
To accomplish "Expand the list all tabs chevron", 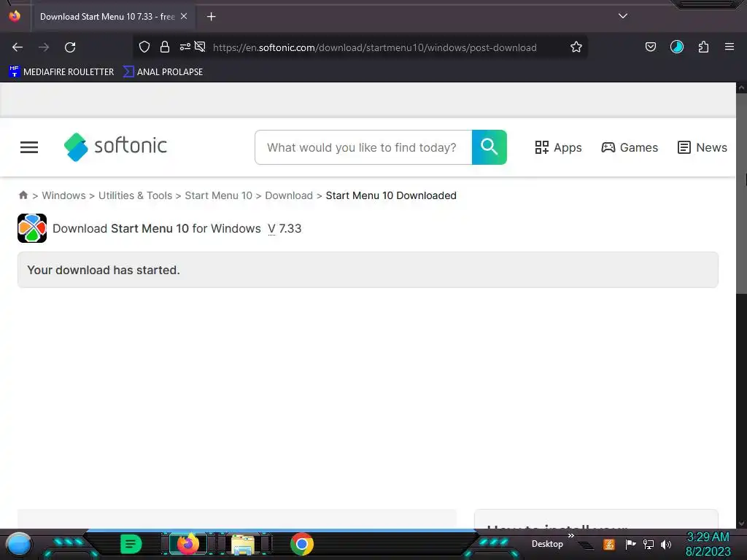I will (x=623, y=16).
